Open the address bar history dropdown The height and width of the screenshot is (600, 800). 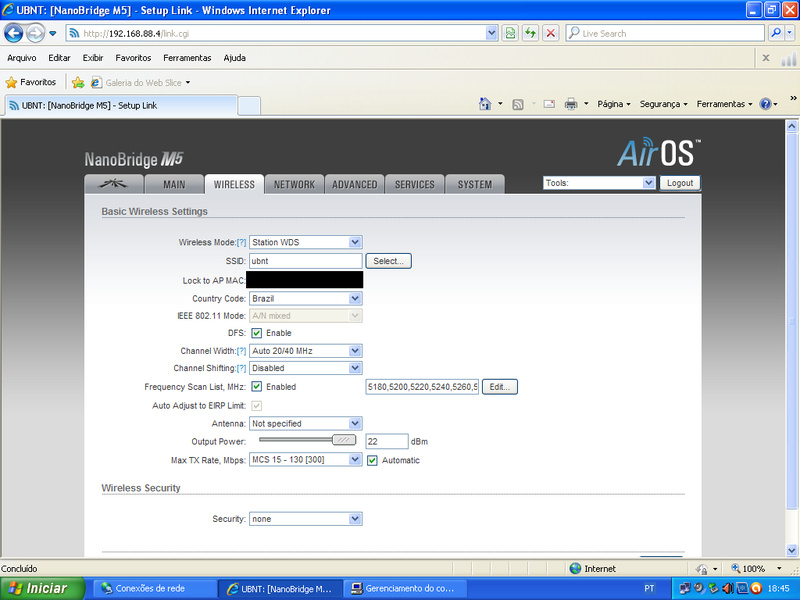(491, 34)
